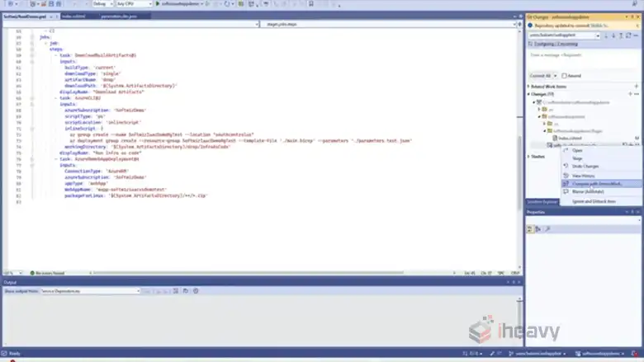This screenshot has width=644, height=362.
Task: Click the notification bell in status bar
Action: click(x=635, y=354)
